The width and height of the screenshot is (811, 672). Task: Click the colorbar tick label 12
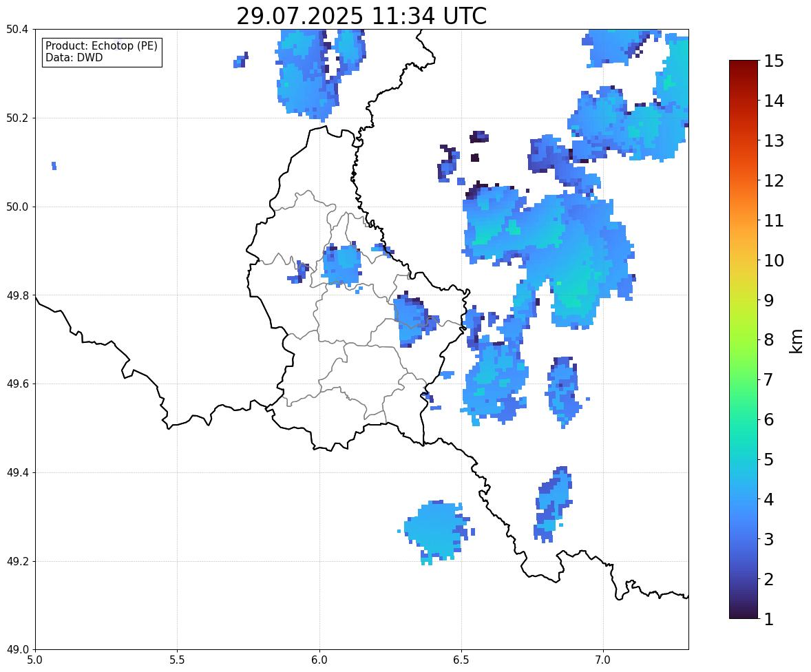774,180
